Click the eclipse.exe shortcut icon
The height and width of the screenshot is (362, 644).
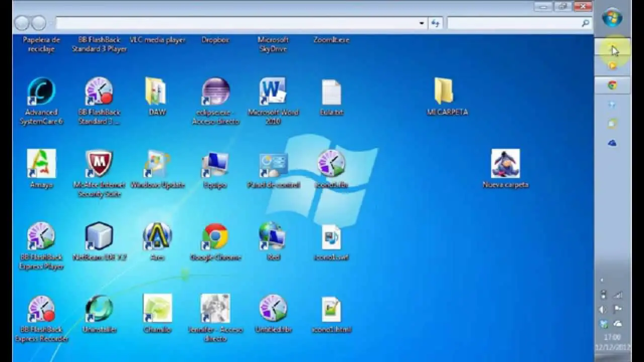click(215, 92)
